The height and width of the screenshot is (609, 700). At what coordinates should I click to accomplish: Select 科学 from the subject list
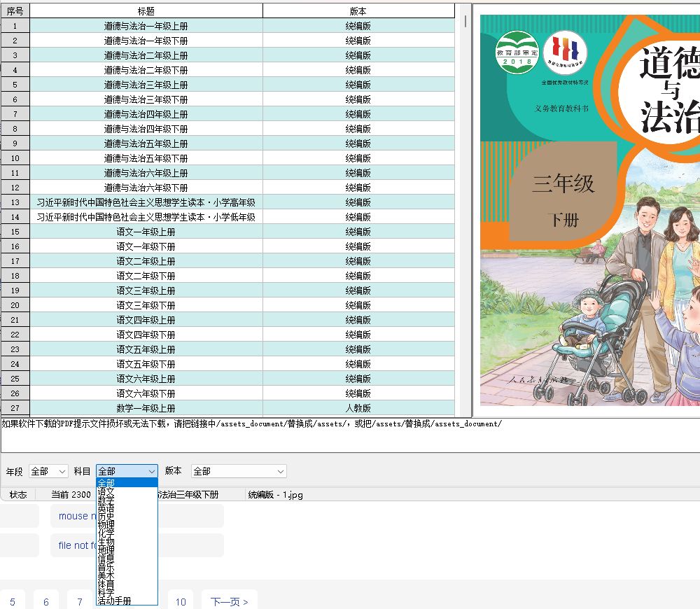click(106, 592)
